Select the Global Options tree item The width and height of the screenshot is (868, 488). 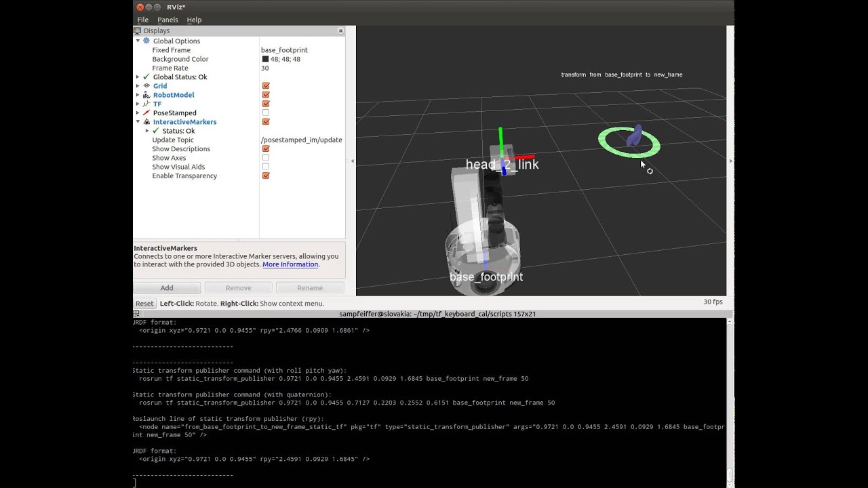pyautogui.click(x=176, y=41)
